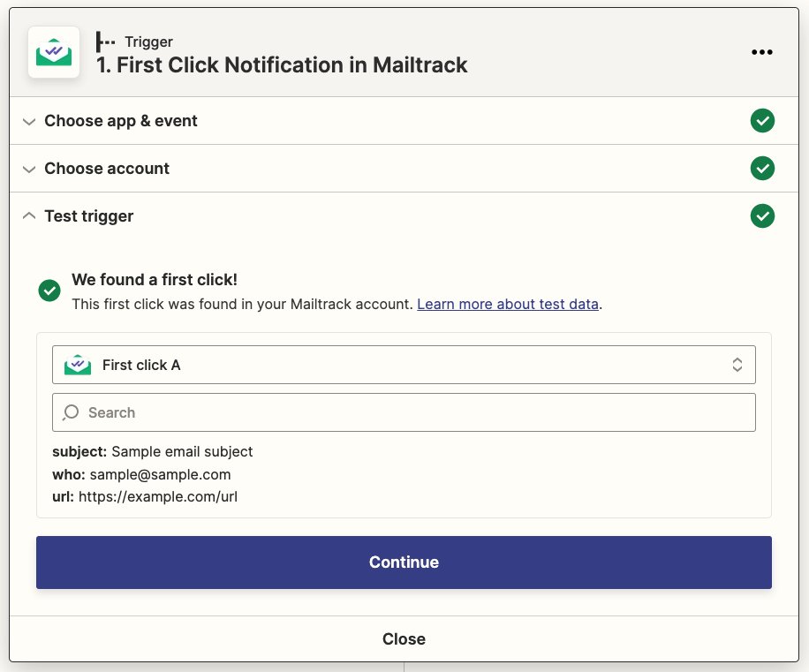This screenshot has width=809, height=672.
Task: Click the Trigger step icon beside the Trigger label
Action: (x=106, y=42)
